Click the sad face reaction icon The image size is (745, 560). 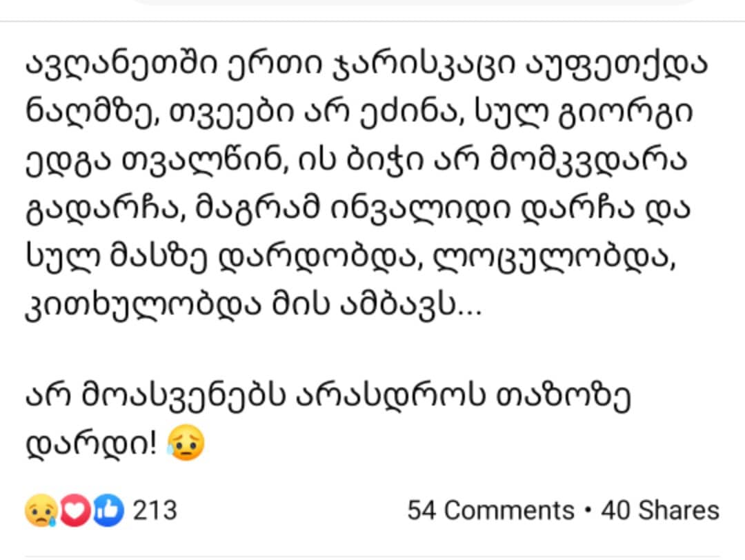pos(41,510)
